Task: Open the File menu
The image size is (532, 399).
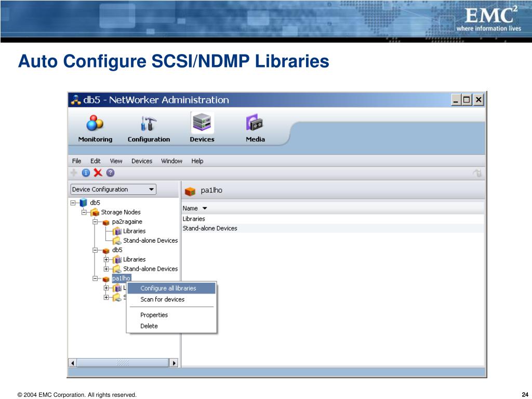Action: (x=77, y=161)
